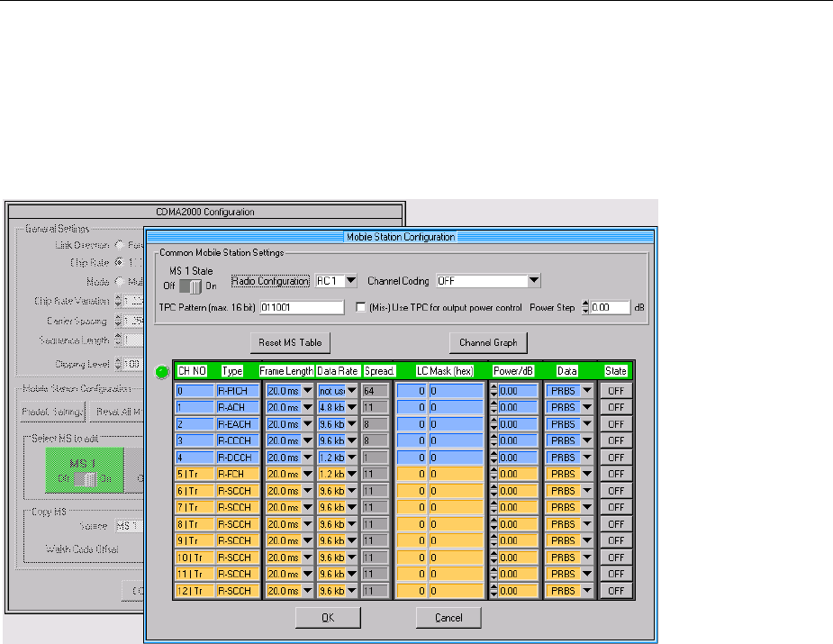Toggle State OFF button for channel 2 R-EACH
The image size is (833, 644).
(616, 424)
